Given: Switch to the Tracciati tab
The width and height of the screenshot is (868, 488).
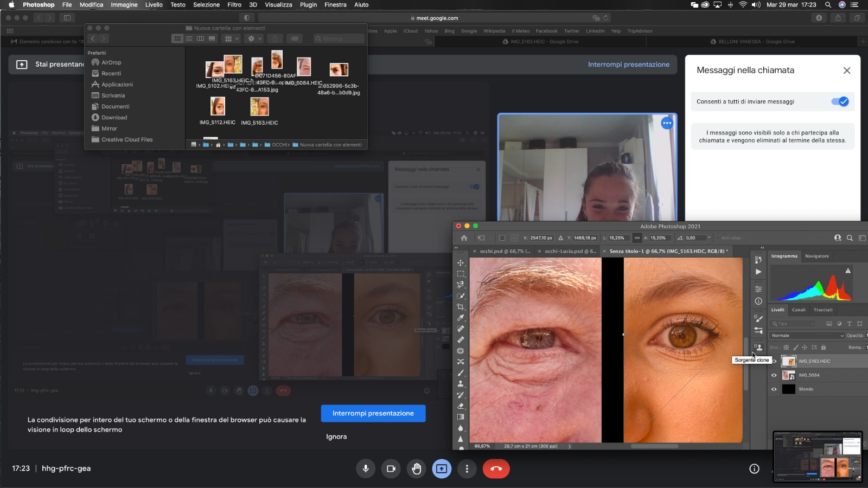Looking at the screenshot, I should [823, 310].
